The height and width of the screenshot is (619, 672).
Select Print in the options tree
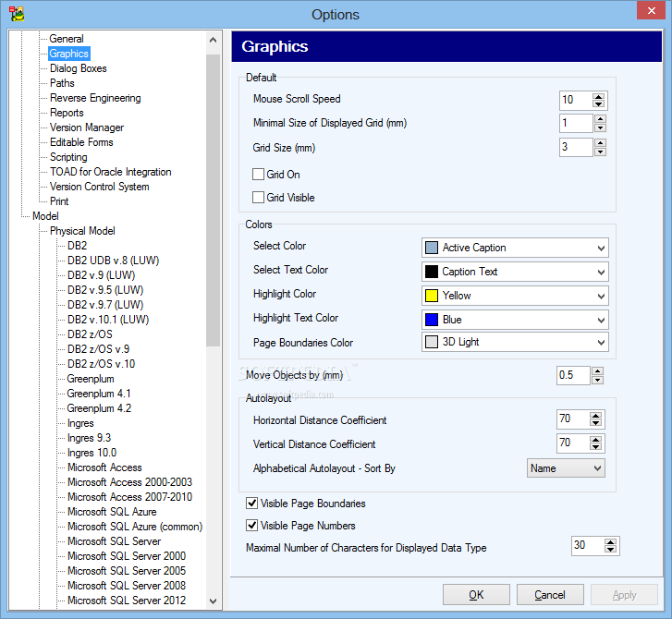click(59, 201)
